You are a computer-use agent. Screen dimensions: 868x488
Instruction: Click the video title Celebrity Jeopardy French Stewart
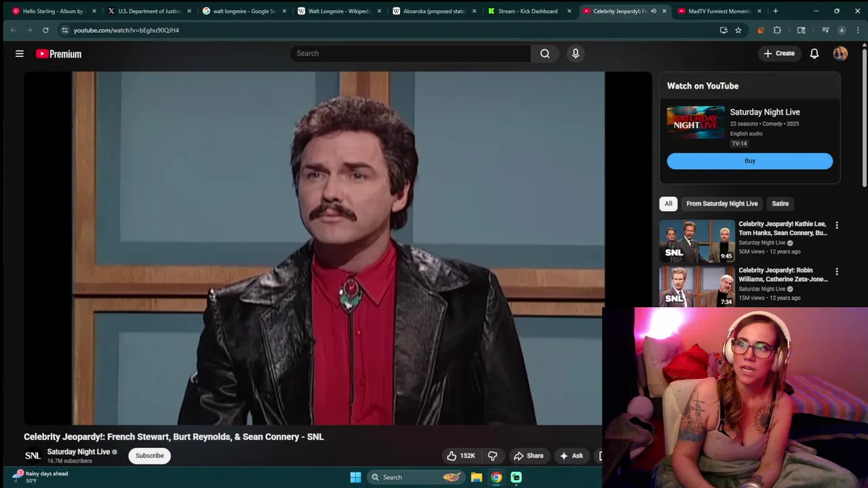point(174,436)
